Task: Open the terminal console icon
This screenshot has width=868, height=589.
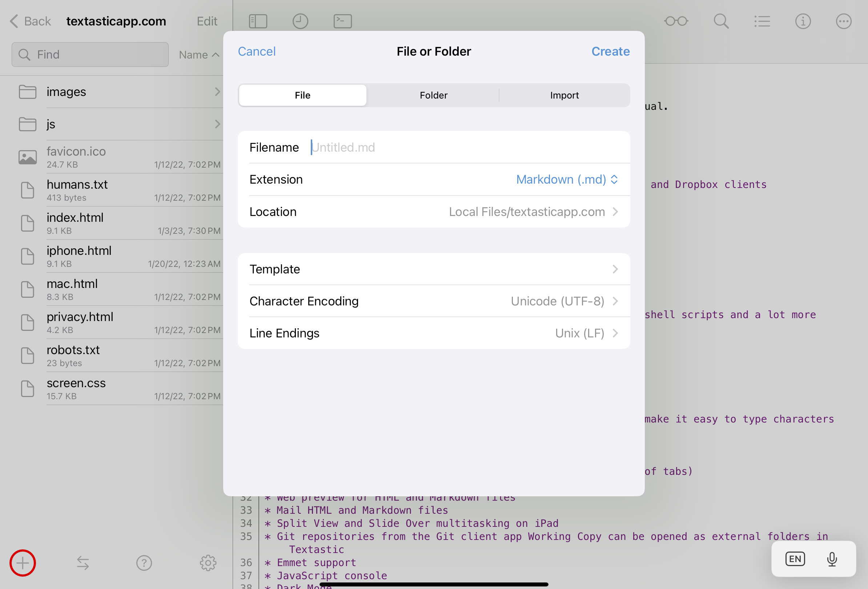Action: [342, 21]
